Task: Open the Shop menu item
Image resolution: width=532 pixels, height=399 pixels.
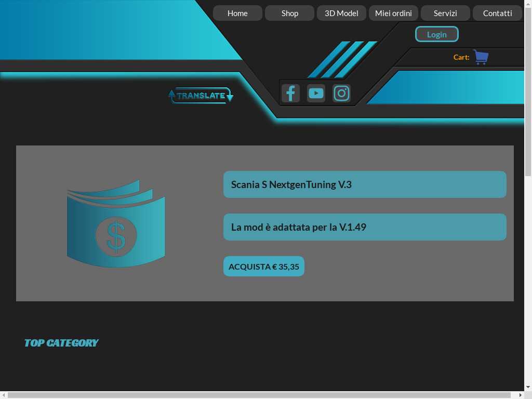Action: (x=290, y=13)
